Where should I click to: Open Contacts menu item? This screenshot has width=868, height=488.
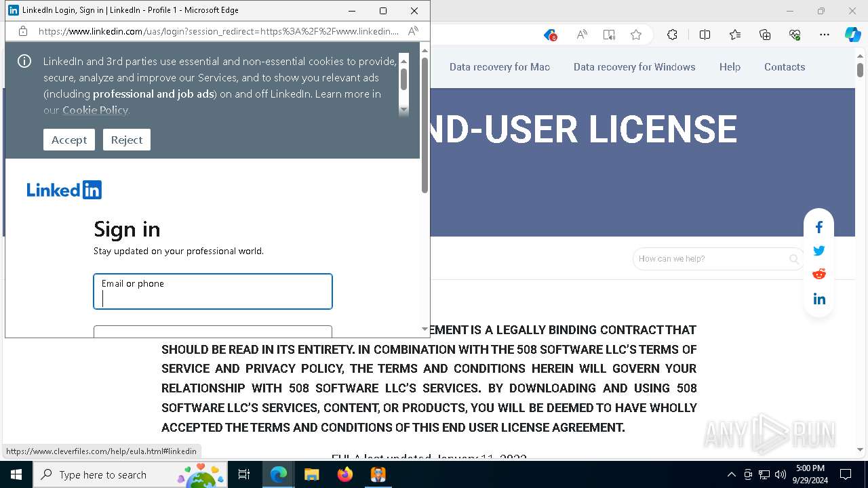pyautogui.click(x=785, y=66)
